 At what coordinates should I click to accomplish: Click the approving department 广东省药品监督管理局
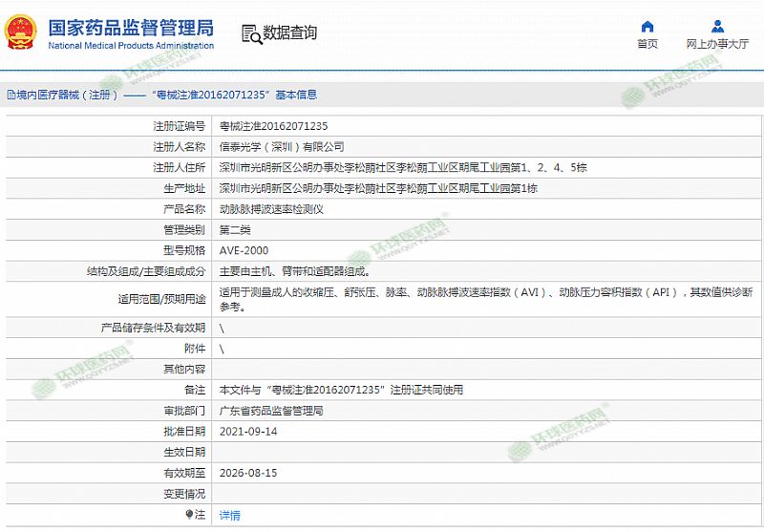click(271, 411)
